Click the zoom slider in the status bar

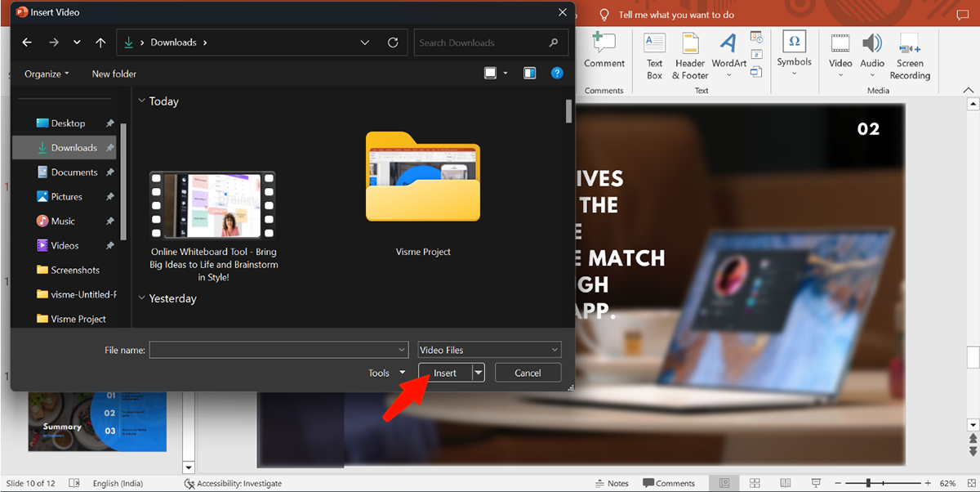pos(868,483)
